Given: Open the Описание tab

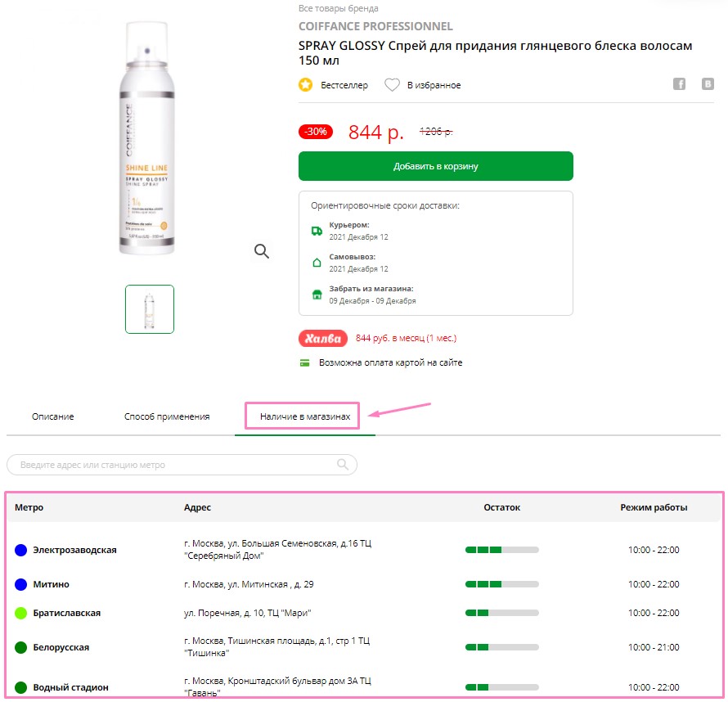Looking at the screenshot, I should (53, 416).
